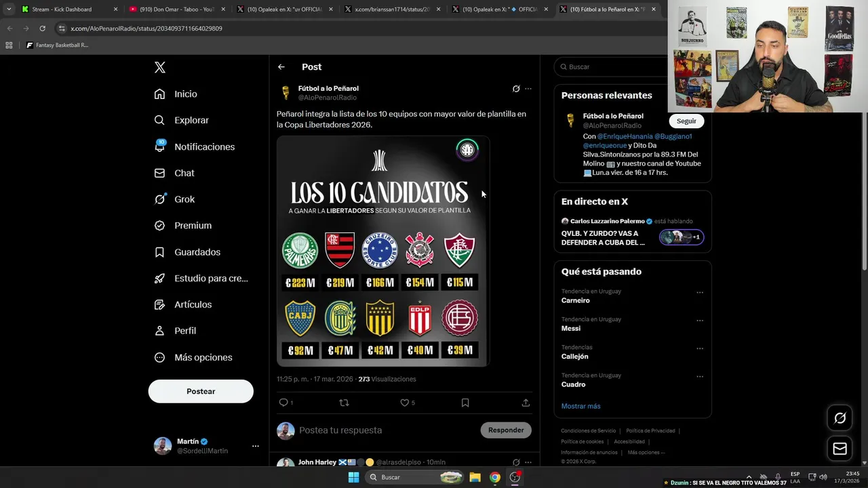Open tab search dropdown in Chrome

point(9,9)
